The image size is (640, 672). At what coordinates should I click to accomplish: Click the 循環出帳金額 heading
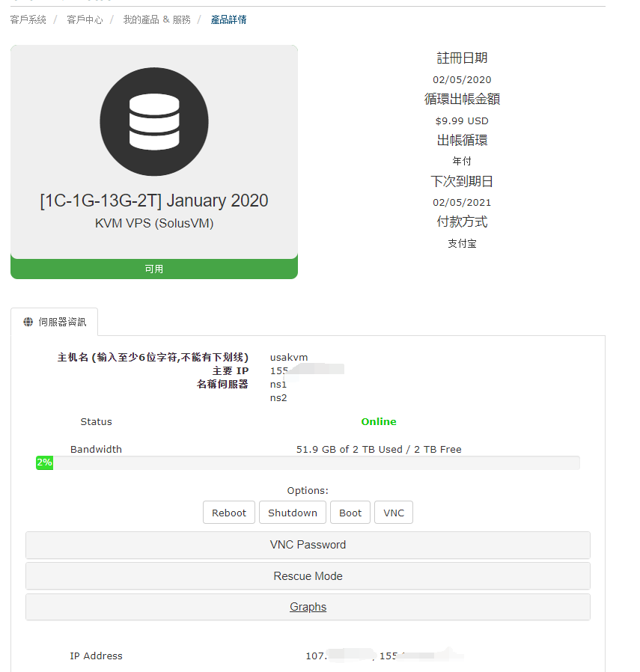pos(462,99)
